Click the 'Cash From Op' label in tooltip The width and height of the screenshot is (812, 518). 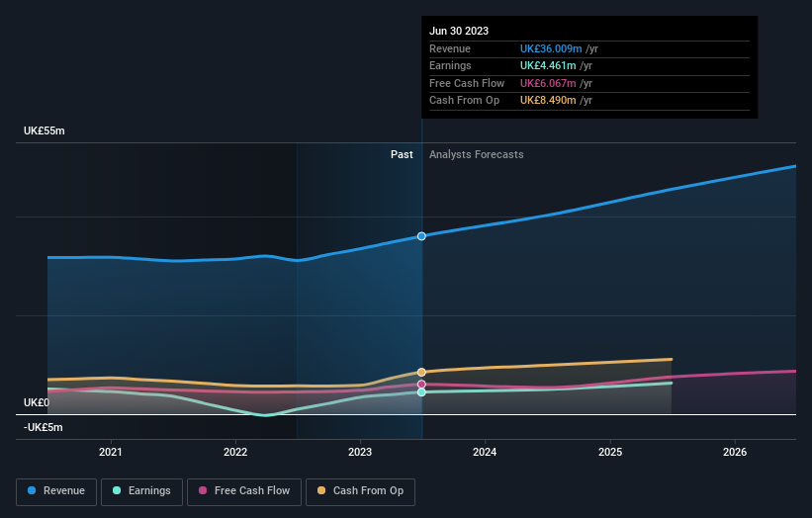[464, 101]
